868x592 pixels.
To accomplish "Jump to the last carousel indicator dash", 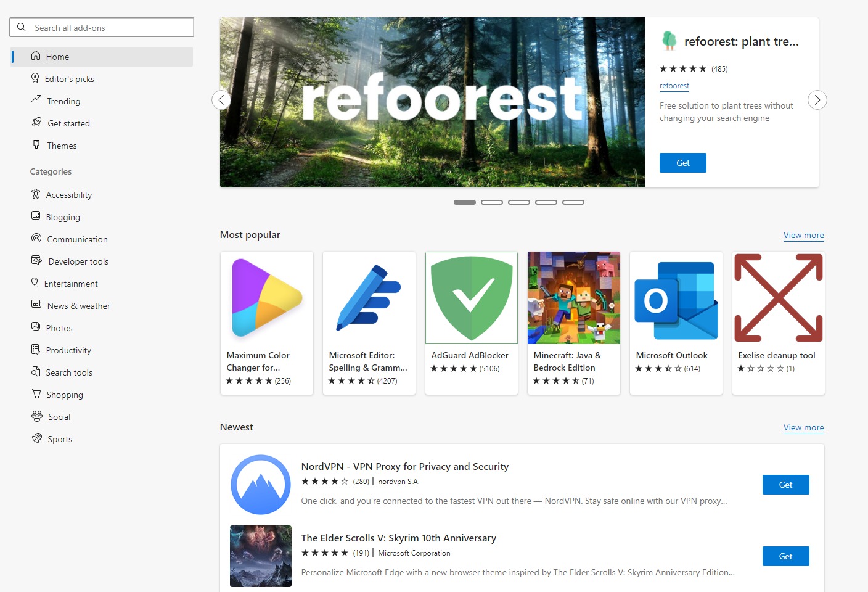I will coord(573,202).
